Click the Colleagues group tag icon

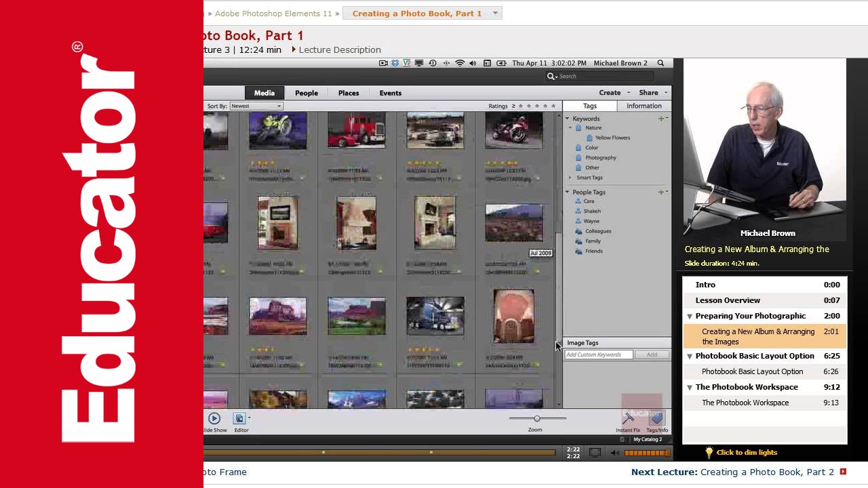578,231
